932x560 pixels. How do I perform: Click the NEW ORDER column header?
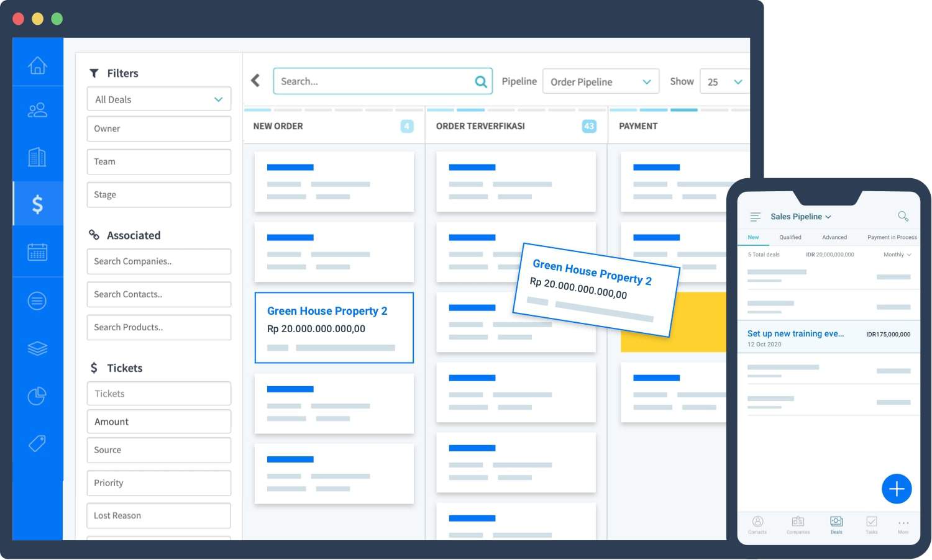point(278,126)
